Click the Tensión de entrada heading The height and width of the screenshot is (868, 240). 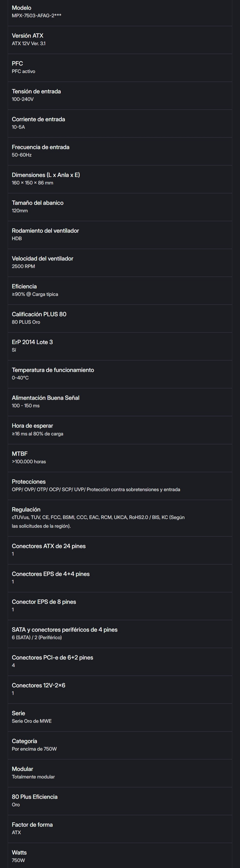(x=36, y=91)
